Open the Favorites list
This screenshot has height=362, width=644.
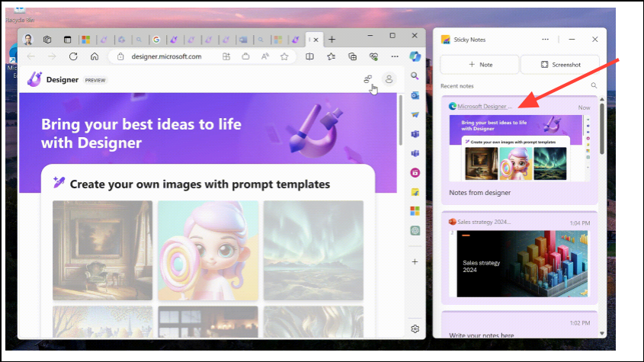[331, 56]
